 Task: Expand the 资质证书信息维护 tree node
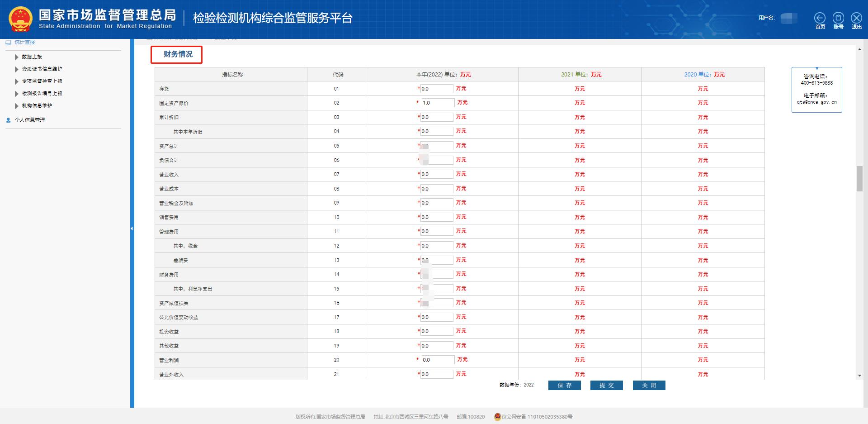tap(17, 69)
